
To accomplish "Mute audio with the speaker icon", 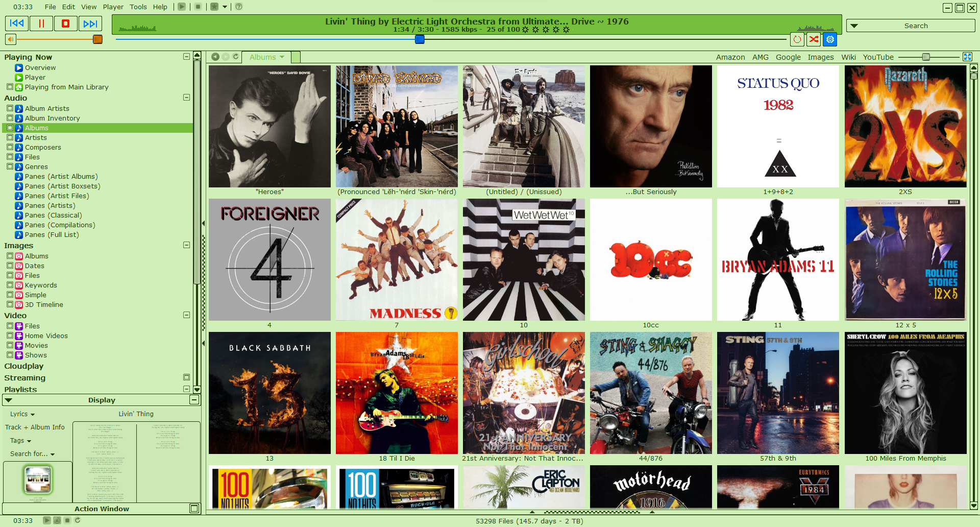I will [x=11, y=39].
